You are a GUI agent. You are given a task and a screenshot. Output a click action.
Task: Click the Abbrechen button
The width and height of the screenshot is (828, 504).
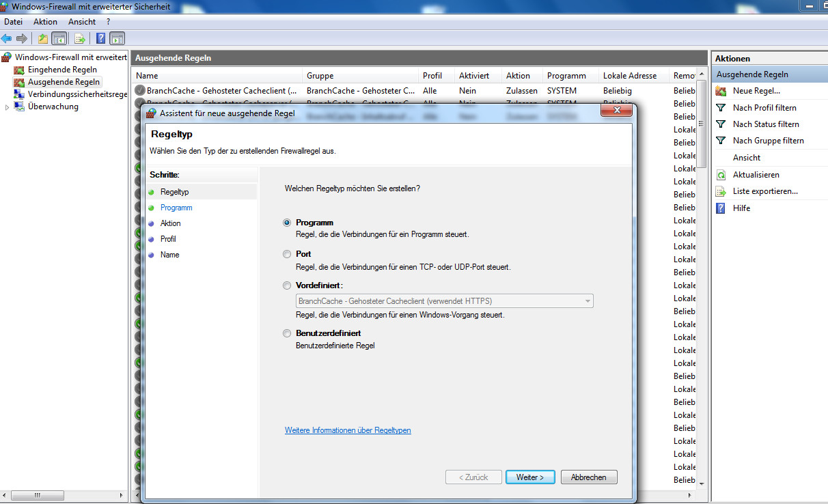(589, 477)
